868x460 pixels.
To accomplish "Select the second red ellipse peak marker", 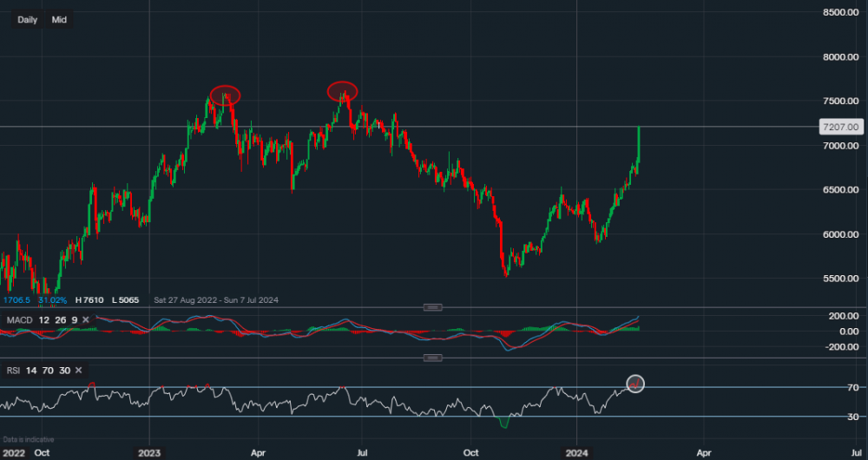I will (x=342, y=90).
